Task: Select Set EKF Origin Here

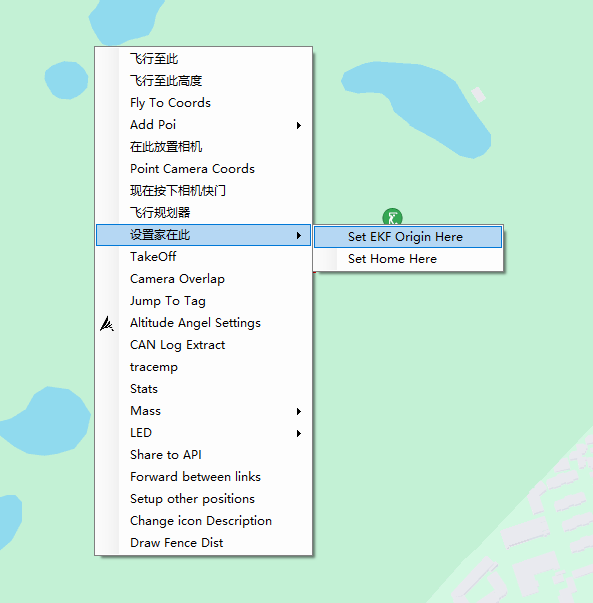Action: point(408,237)
